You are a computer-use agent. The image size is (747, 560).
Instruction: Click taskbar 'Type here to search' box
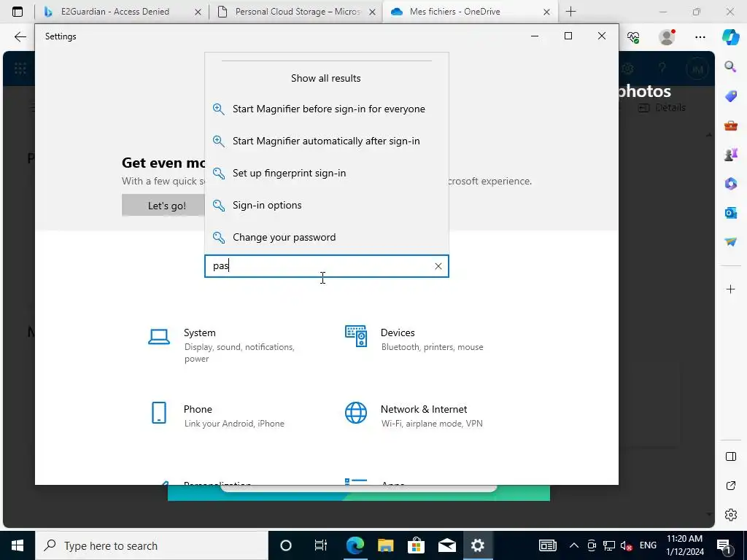(152, 545)
